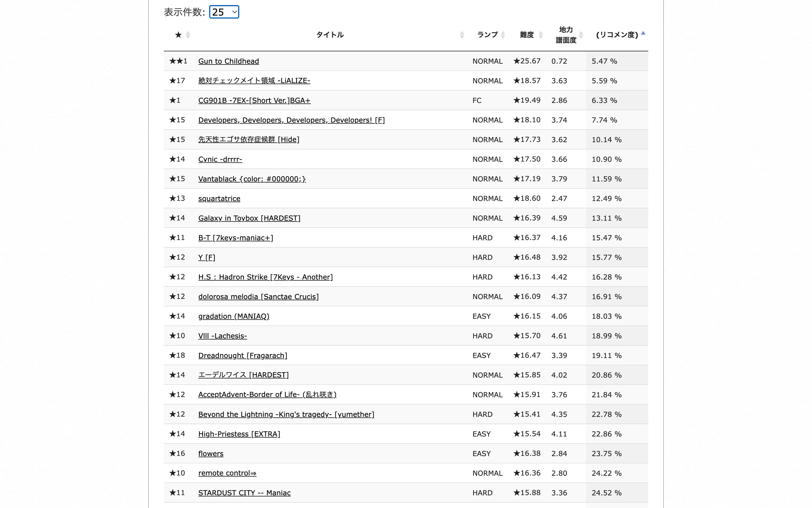The width and height of the screenshot is (812, 508).
Task: Sort by the 難度 column arrows
Action: coord(541,35)
